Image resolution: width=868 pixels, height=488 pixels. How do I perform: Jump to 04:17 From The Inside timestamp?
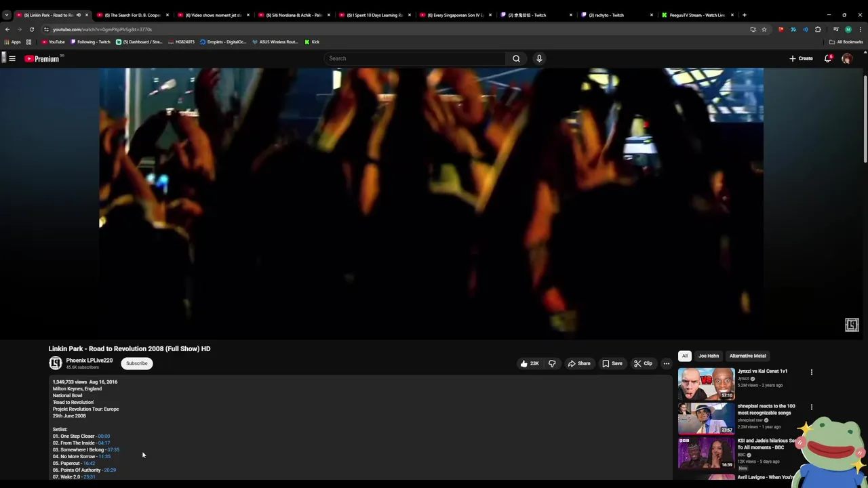104,443
